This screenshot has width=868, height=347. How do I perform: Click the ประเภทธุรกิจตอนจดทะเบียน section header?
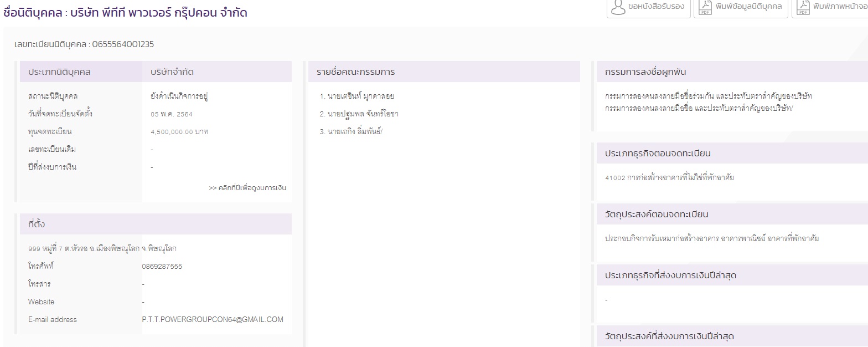658,153
